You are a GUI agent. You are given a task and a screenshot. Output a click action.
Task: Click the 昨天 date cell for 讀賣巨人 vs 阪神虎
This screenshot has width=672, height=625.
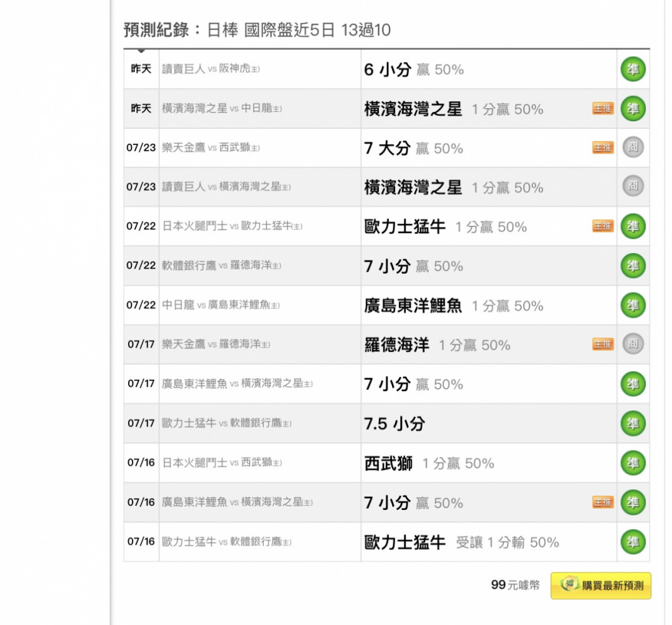coord(141,69)
